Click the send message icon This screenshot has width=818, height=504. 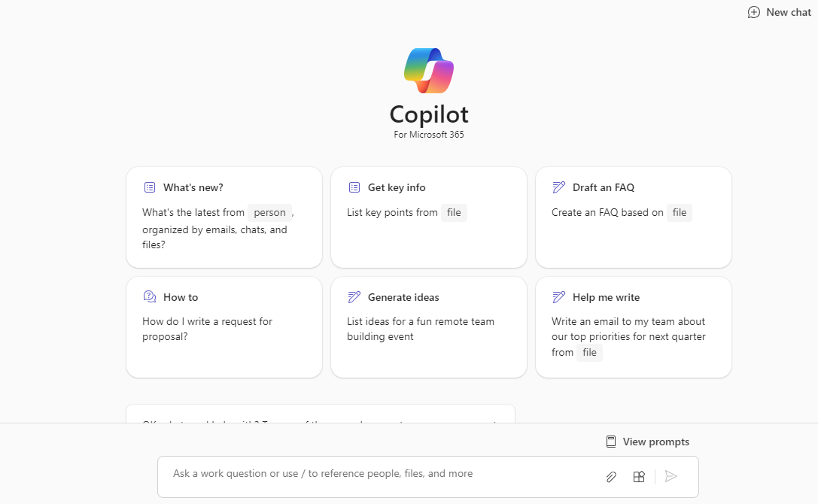[671, 476]
